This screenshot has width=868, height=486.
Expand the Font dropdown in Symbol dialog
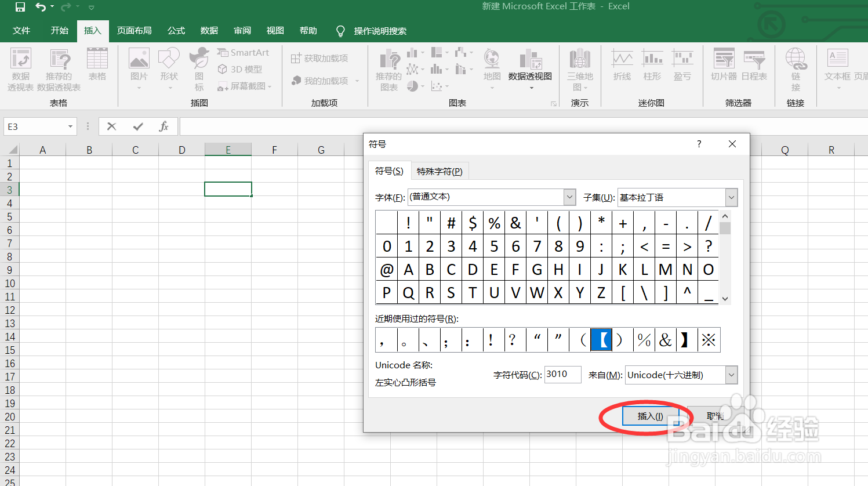tap(569, 197)
